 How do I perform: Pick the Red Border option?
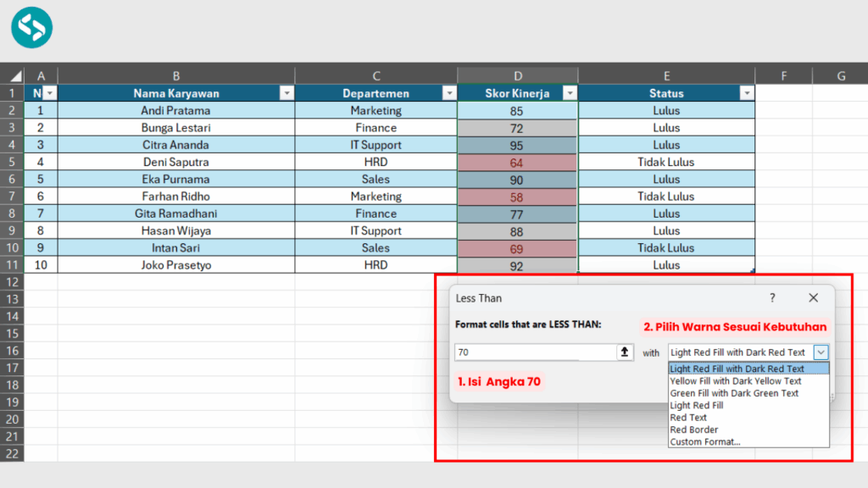click(x=693, y=430)
